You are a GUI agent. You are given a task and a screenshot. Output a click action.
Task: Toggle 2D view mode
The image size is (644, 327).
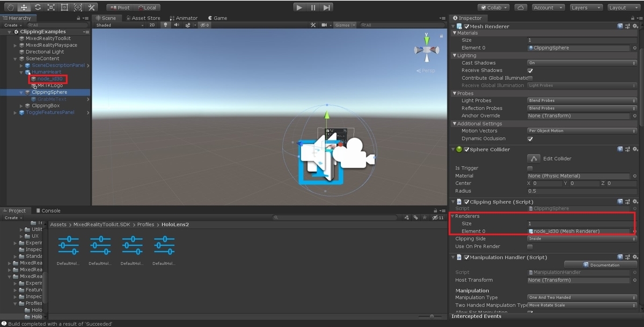point(152,25)
